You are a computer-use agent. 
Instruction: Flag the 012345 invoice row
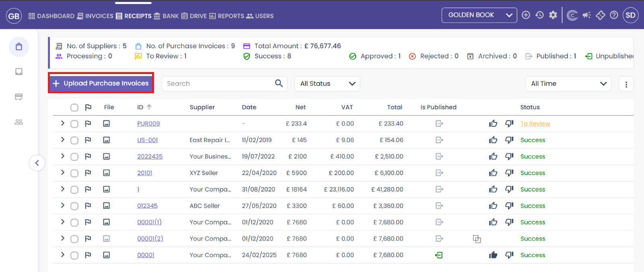pos(88,206)
